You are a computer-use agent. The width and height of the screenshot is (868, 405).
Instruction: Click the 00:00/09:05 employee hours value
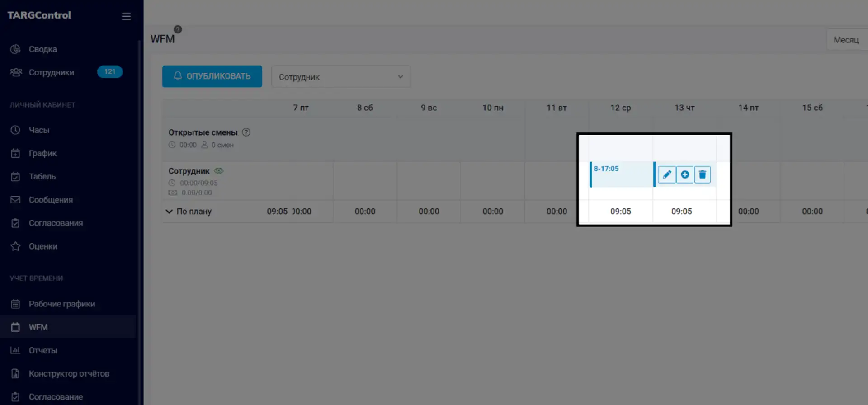198,183
